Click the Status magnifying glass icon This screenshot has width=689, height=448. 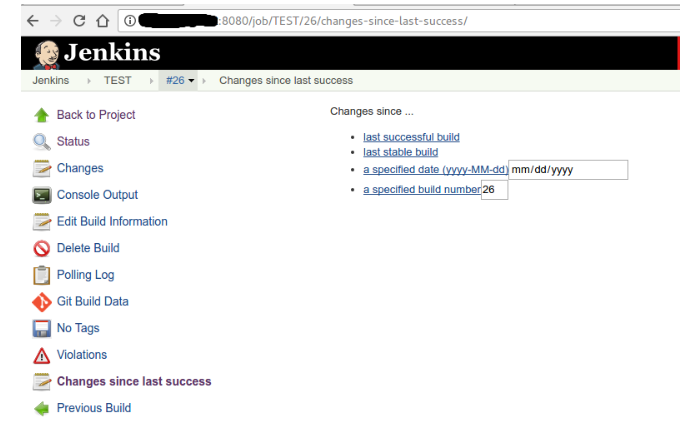click(41, 142)
